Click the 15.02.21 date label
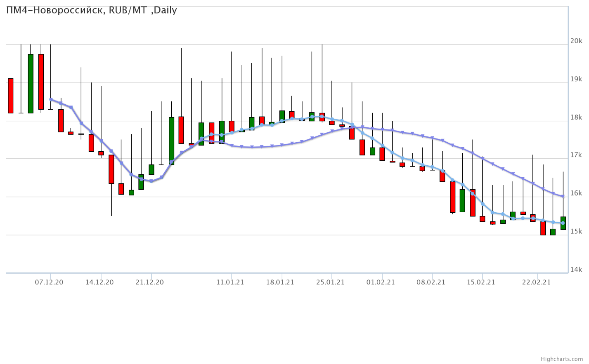 point(481,282)
